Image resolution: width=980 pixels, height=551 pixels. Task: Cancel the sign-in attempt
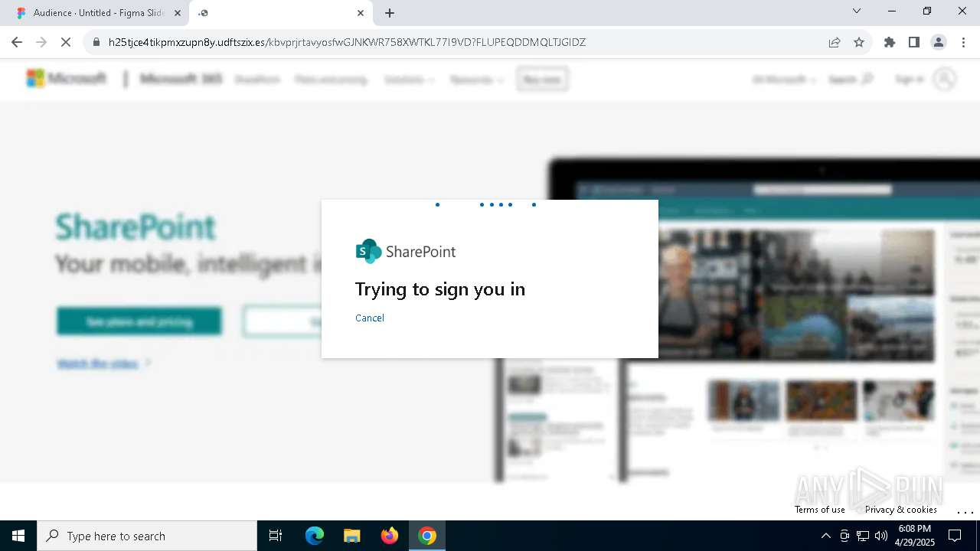370,318
